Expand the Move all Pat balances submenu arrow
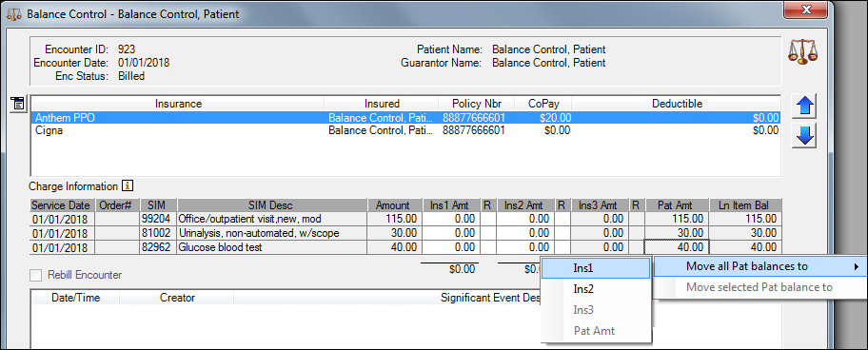The image size is (868, 350). [x=857, y=266]
